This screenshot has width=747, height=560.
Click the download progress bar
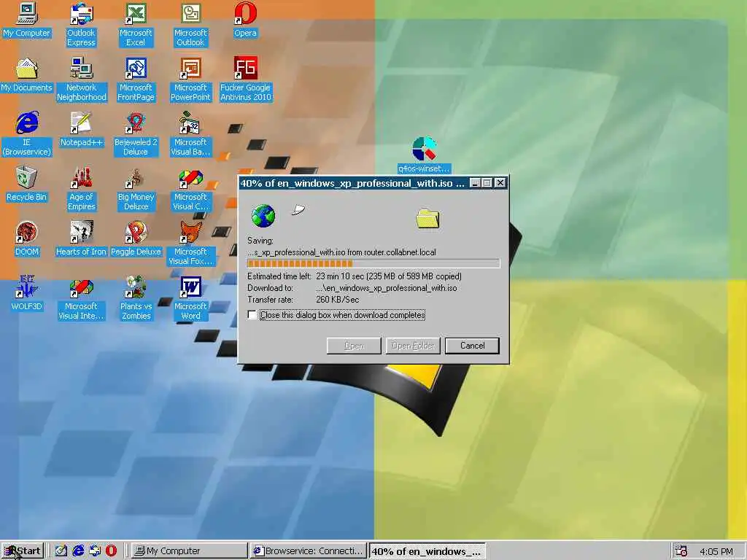click(x=373, y=263)
